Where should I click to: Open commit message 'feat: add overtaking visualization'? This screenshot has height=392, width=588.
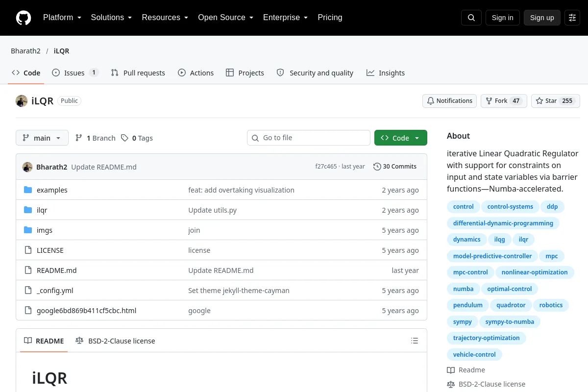pyautogui.click(x=241, y=190)
